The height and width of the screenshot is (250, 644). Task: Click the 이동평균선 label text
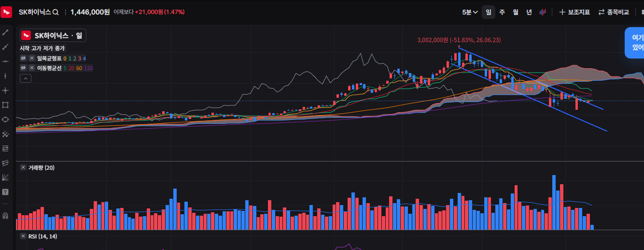click(49, 68)
